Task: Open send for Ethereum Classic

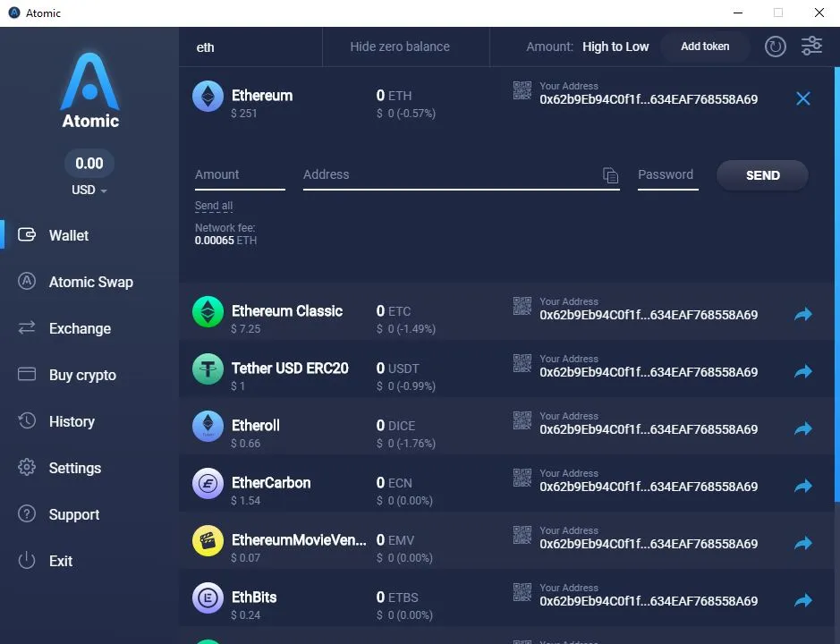Action: [803, 314]
